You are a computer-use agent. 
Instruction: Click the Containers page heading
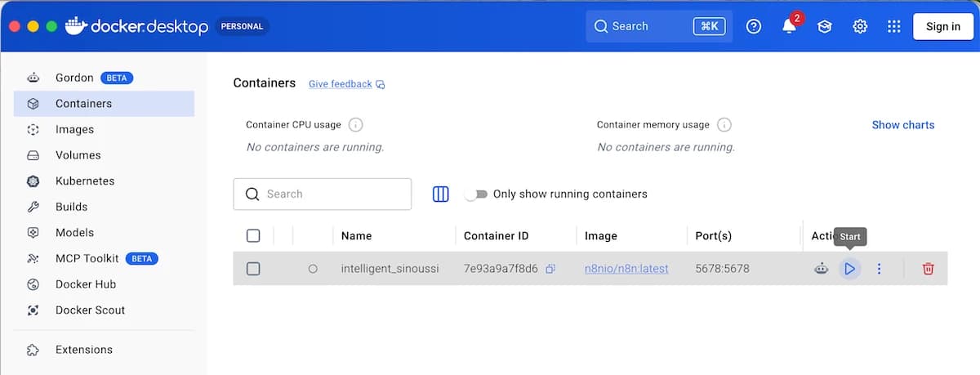coord(265,83)
